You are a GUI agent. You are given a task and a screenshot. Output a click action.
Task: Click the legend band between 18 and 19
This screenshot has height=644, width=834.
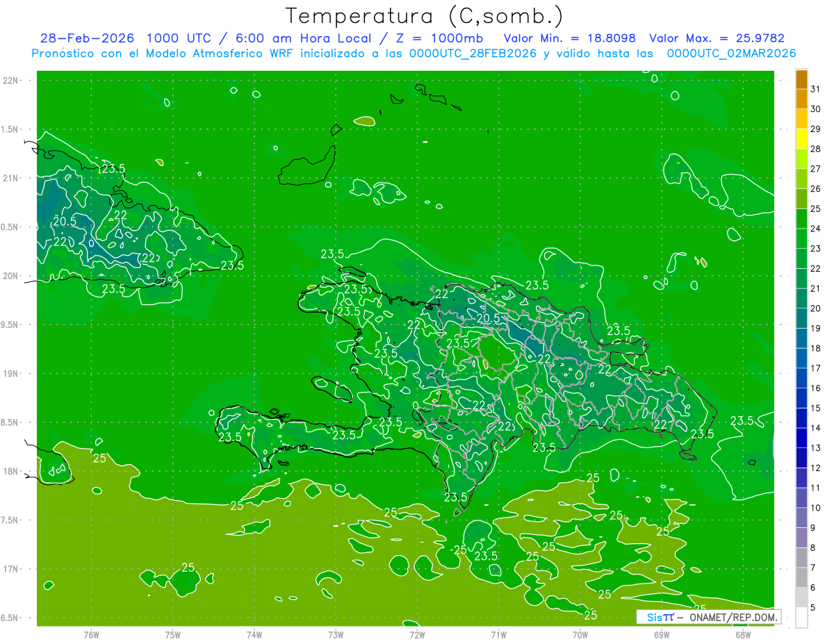[801, 338]
